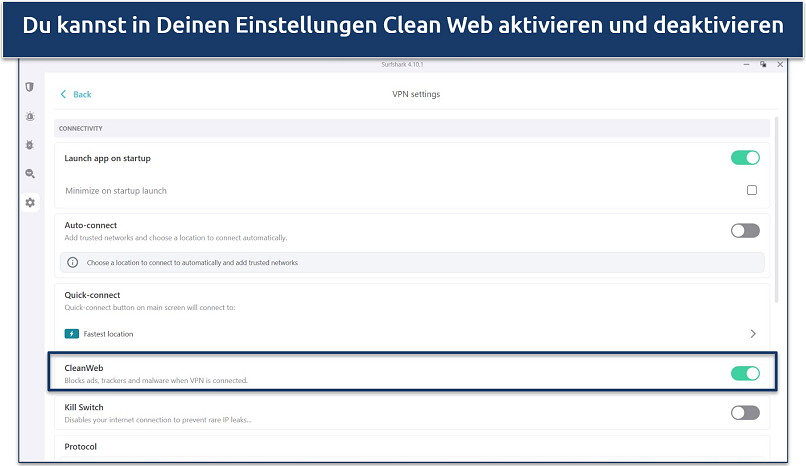Click the vertical scrollbar of settings
This screenshot has height=466, width=806.
(x=776, y=210)
